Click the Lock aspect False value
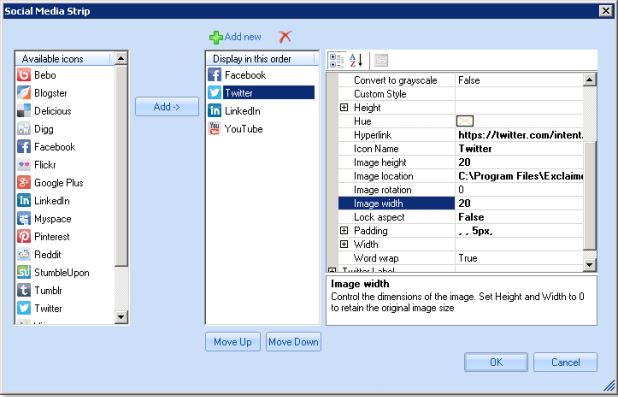 [x=519, y=217]
